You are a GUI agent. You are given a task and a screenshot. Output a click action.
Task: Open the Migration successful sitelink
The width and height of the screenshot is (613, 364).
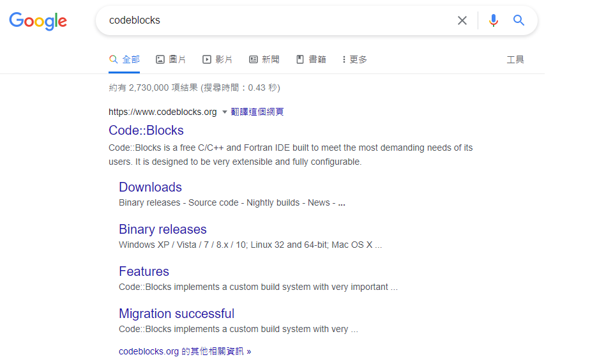[177, 314]
